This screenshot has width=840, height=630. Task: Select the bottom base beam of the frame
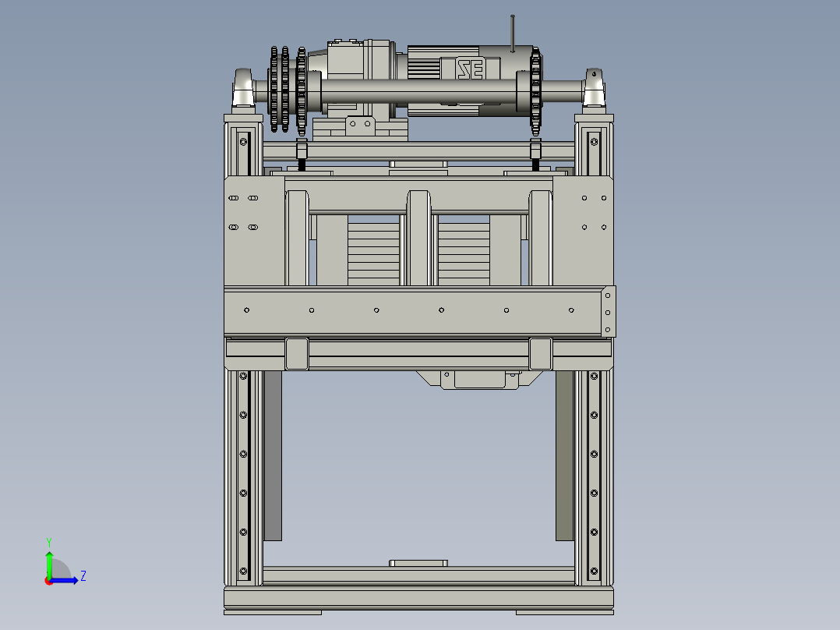(418, 596)
